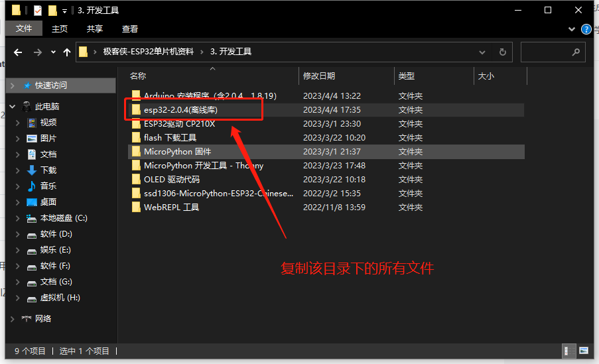Image resolution: width=599 pixels, height=364 pixels.
Task: Open the blue Help question mark icon
Action: tap(586, 29)
